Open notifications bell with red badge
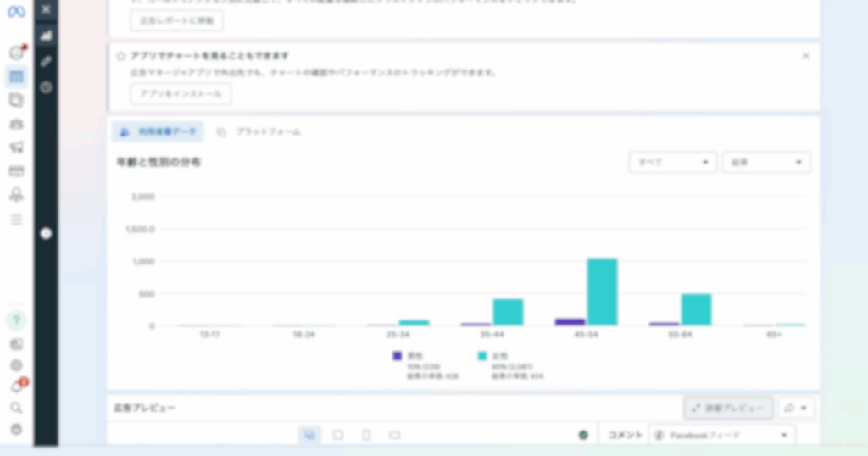This screenshot has width=868, height=456. click(x=16, y=386)
